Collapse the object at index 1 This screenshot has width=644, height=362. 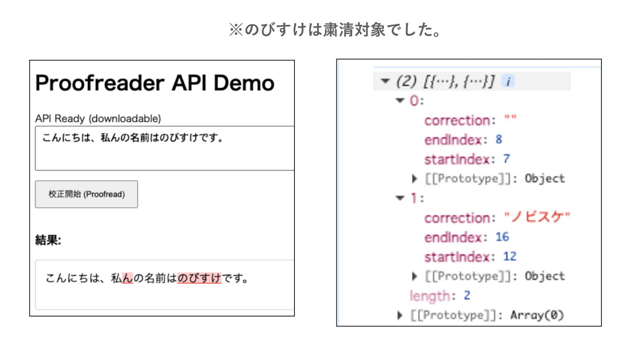[400, 198]
